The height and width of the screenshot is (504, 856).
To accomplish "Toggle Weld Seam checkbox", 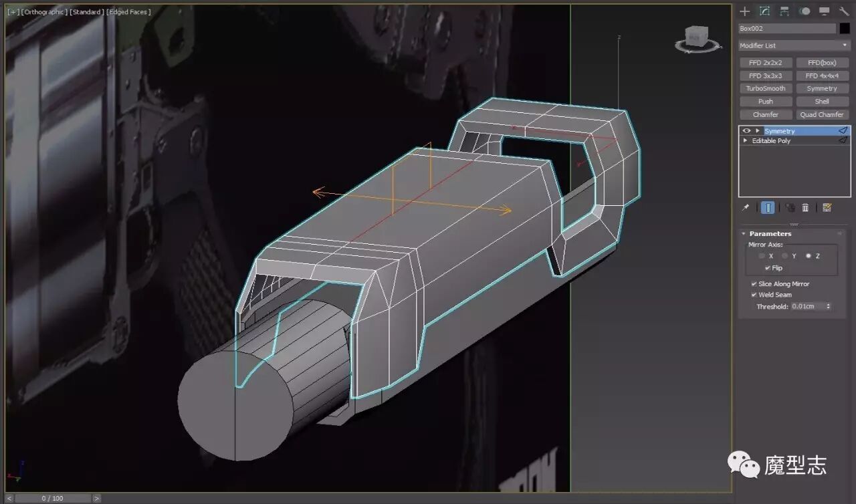I will coord(754,295).
